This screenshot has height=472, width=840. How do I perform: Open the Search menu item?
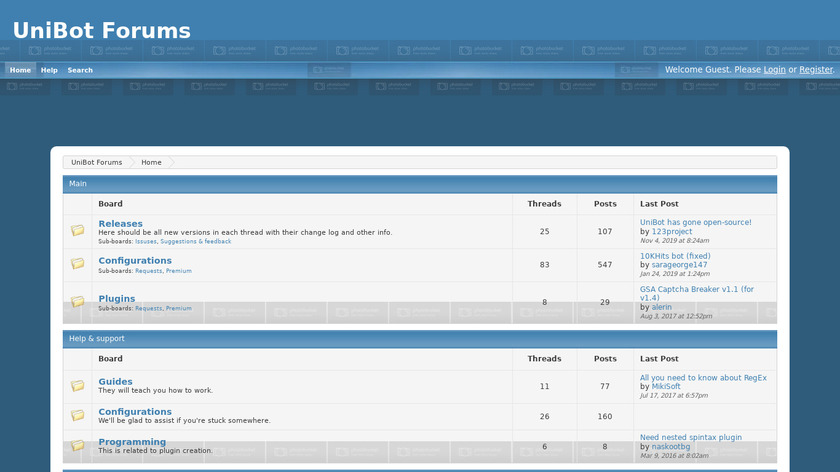(80, 70)
